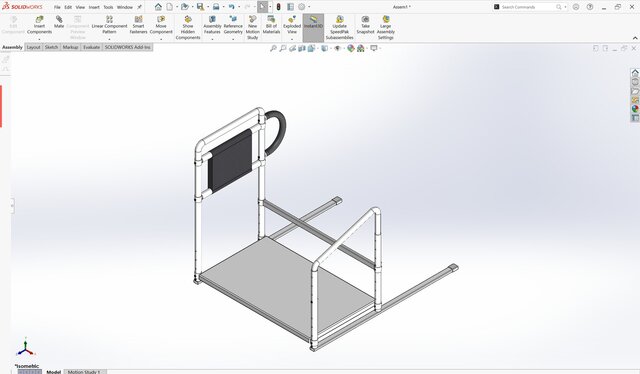
Task: Expand Linear Component Pattern dropdown arrow
Action: click(109, 39)
